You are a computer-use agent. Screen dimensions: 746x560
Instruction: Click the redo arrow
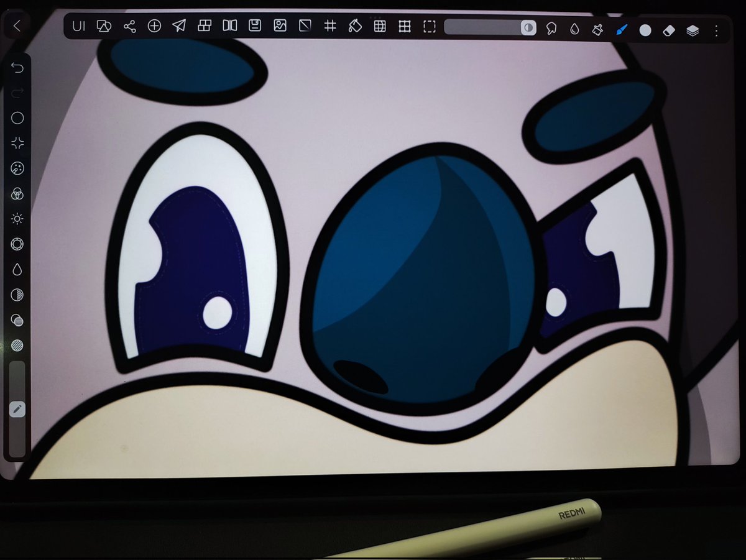(x=17, y=93)
